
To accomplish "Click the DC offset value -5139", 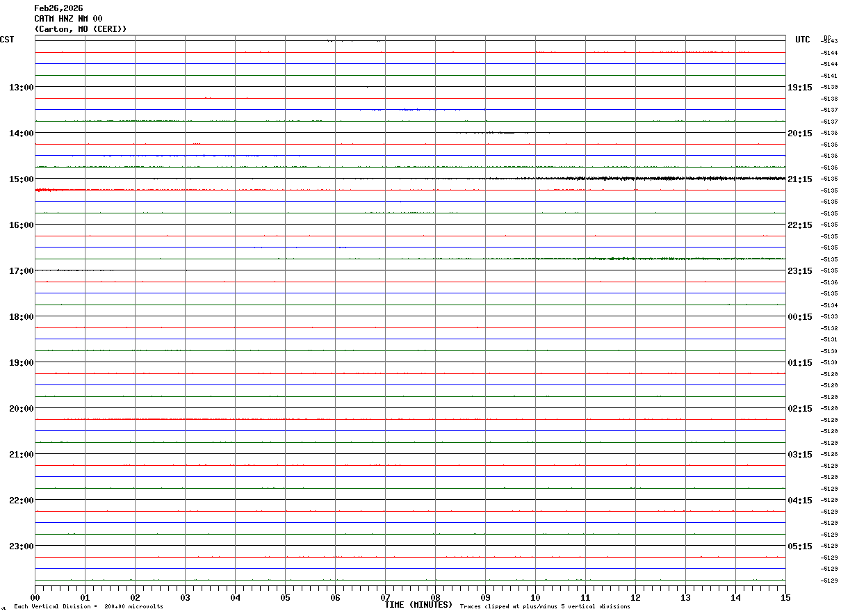I will coord(829,88).
